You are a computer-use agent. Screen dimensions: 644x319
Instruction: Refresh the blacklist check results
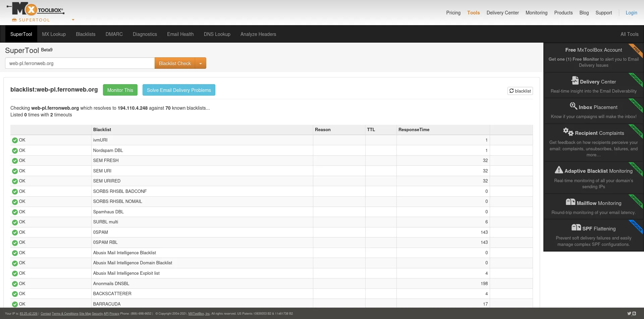520,91
